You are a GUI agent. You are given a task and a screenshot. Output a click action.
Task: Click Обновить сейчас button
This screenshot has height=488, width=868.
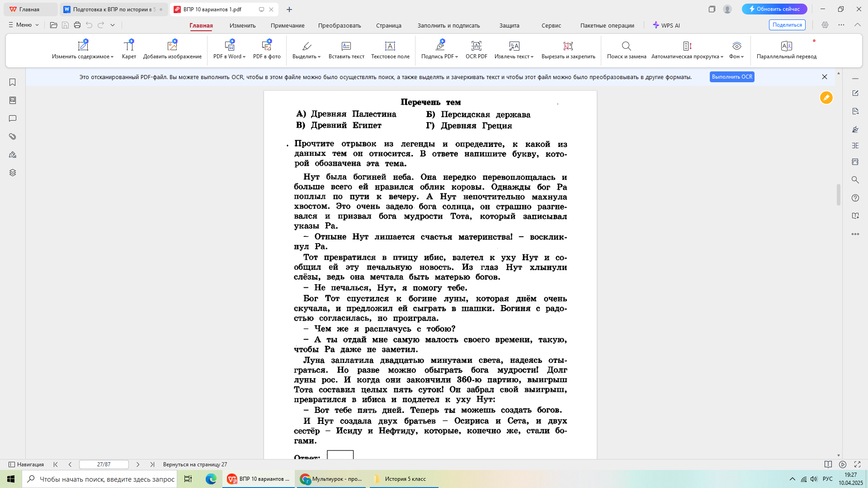click(774, 9)
